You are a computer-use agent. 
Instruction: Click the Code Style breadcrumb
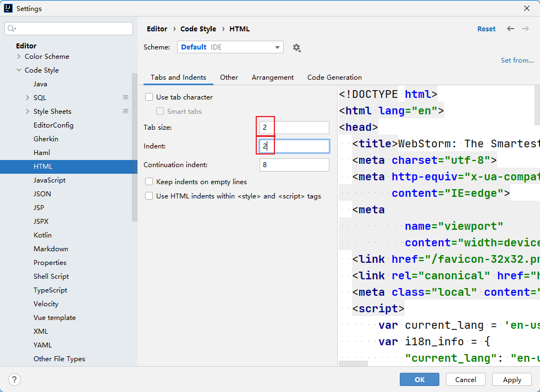click(x=198, y=29)
